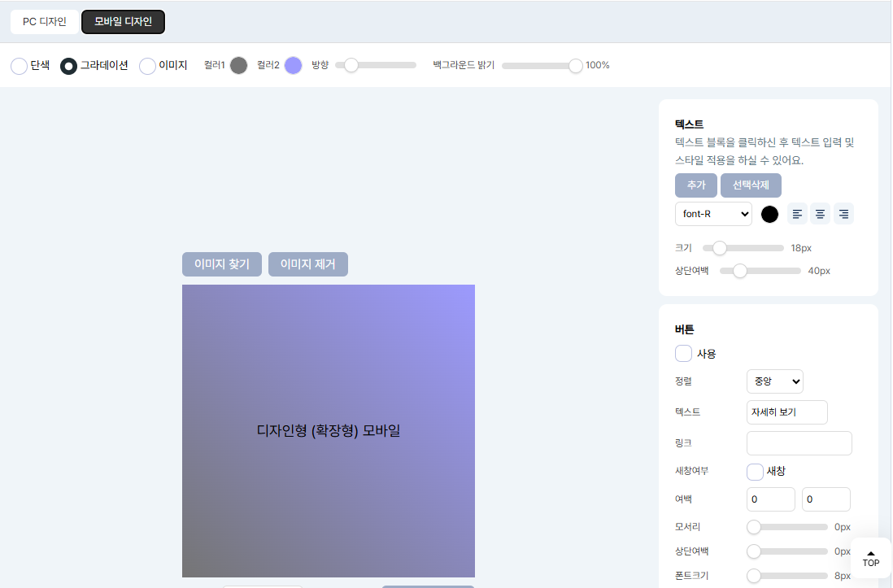Image resolution: width=893 pixels, height=588 pixels.
Task: Click the align right text icon
Action: (x=843, y=214)
